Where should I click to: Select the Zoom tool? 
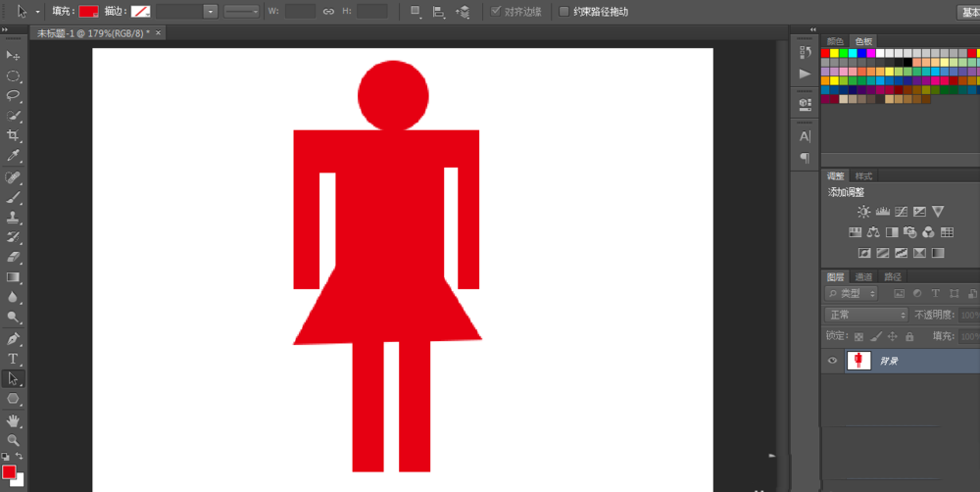click(x=14, y=440)
